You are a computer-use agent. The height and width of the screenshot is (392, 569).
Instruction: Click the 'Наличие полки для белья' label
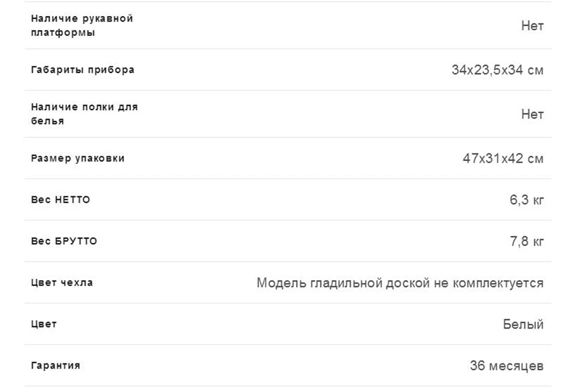tap(84, 114)
